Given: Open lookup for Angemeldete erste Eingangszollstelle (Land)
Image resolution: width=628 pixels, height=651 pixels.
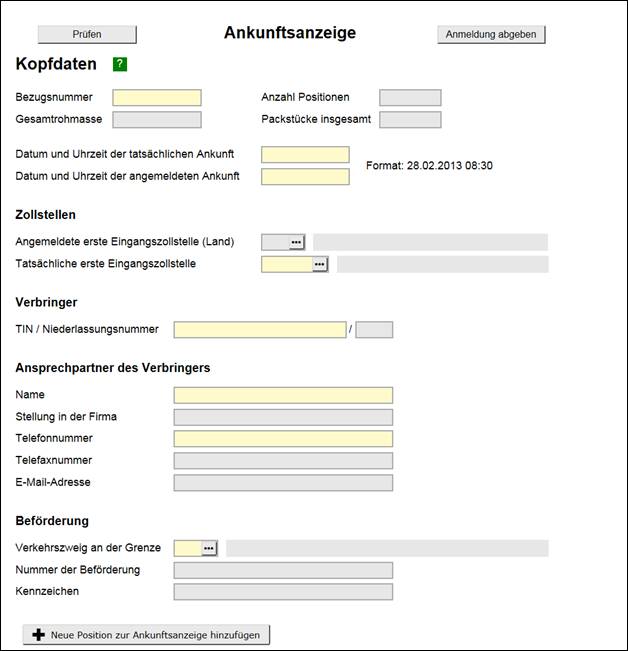Looking at the screenshot, I should [x=296, y=242].
